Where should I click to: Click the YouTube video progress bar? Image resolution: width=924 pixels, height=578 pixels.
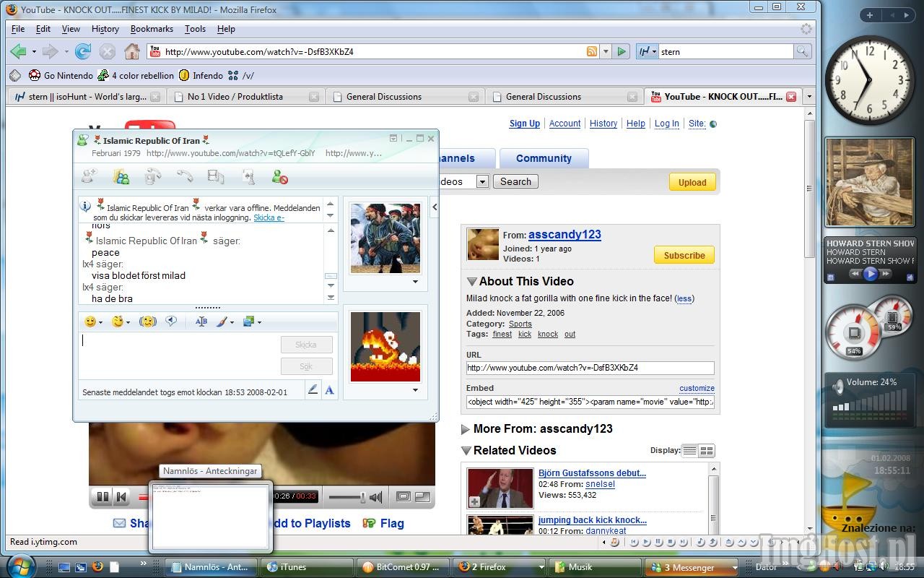tap(144, 496)
